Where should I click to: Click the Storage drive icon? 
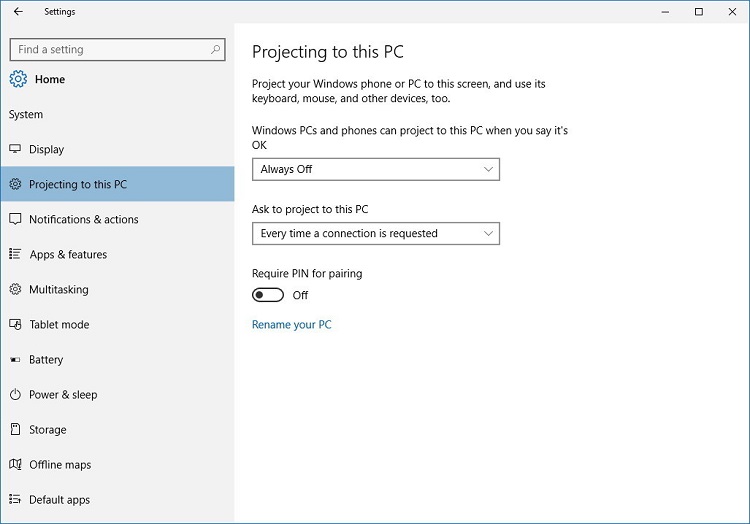coord(15,429)
